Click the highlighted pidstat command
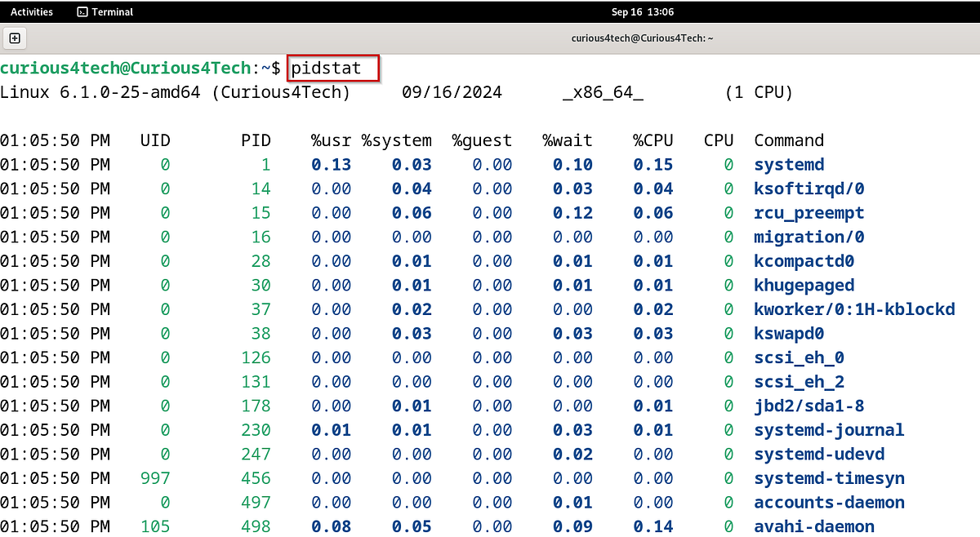980x537 pixels. point(330,69)
